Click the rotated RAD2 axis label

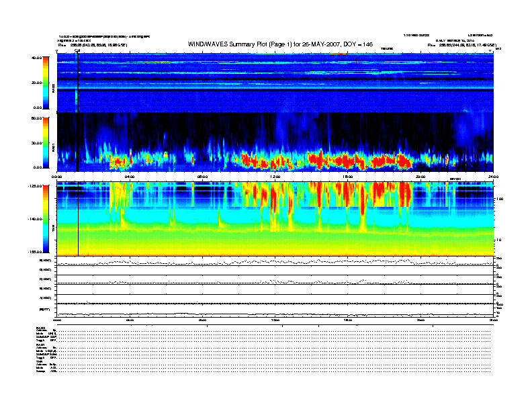pos(53,88)
